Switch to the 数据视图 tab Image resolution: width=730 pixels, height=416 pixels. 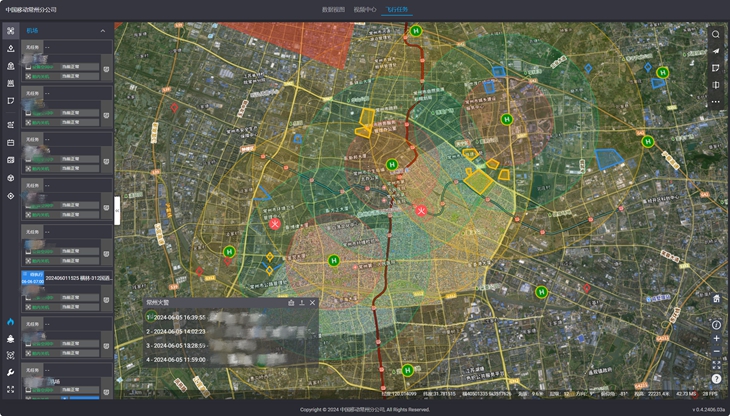(333, 9)
